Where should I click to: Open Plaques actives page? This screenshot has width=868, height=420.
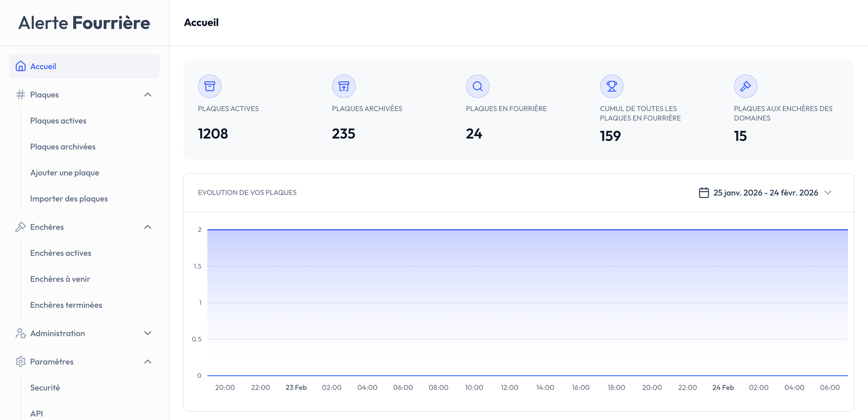tap(58, 121)
